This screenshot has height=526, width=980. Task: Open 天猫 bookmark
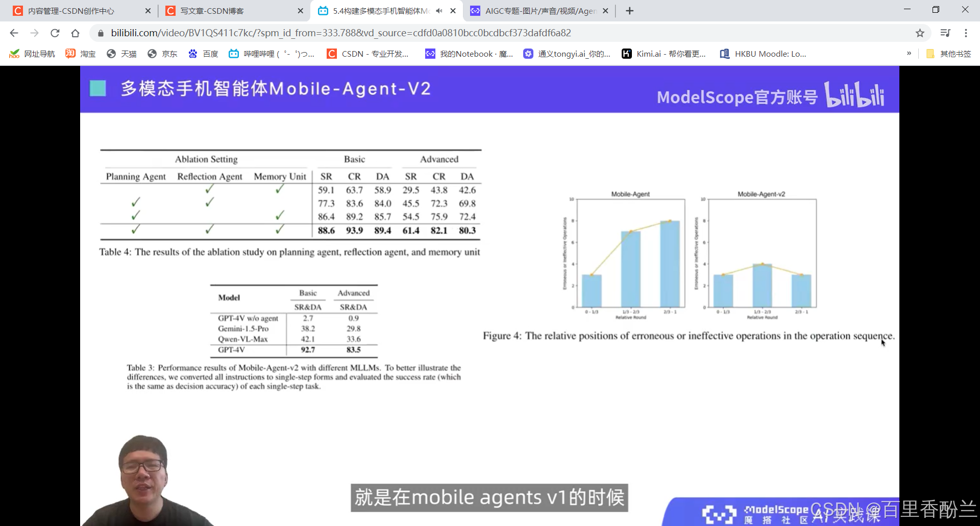[x=121, y=54]
